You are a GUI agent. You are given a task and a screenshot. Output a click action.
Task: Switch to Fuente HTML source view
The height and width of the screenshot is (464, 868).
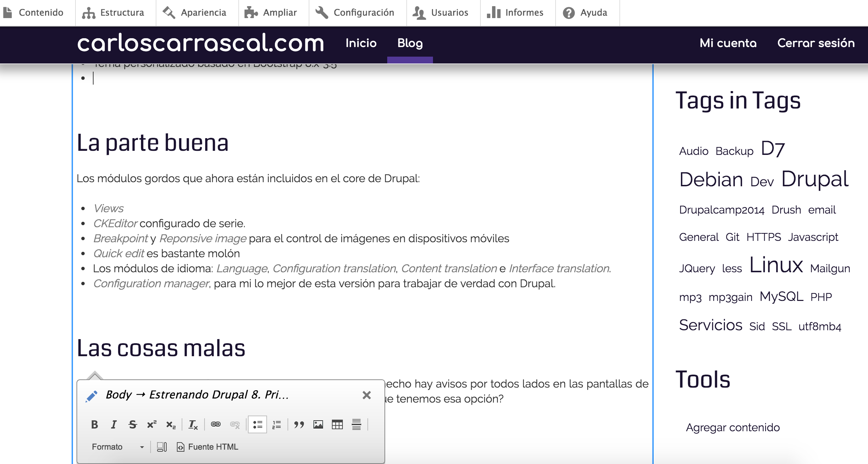(208, 447)
